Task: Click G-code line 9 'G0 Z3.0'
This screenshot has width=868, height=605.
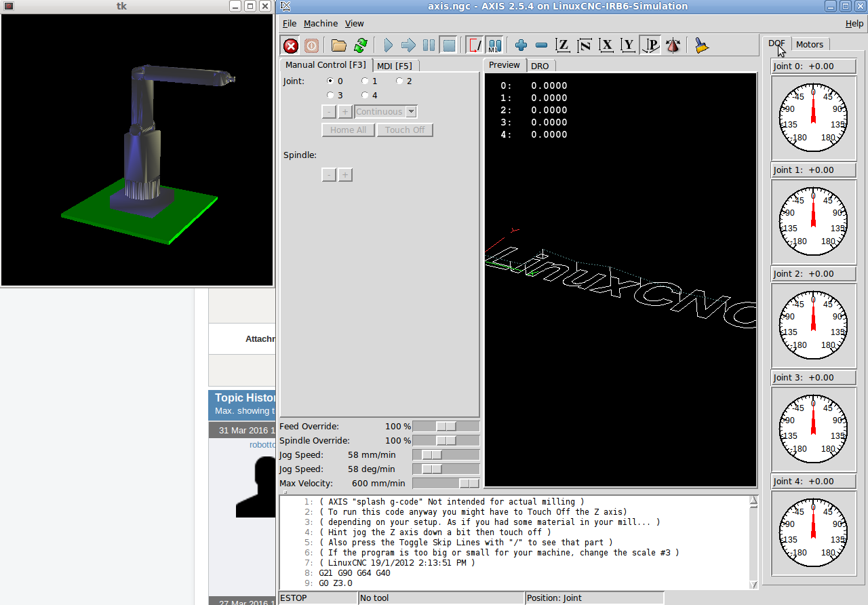Action: [336, 583]
